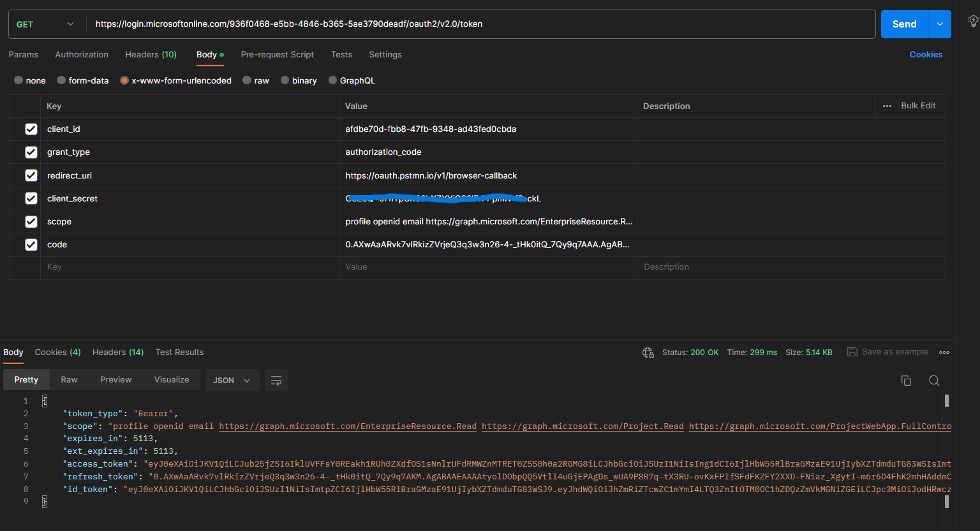Open the Send button dropdown arrow
Viewport: 980px width, 531px height.
(940, 24)
